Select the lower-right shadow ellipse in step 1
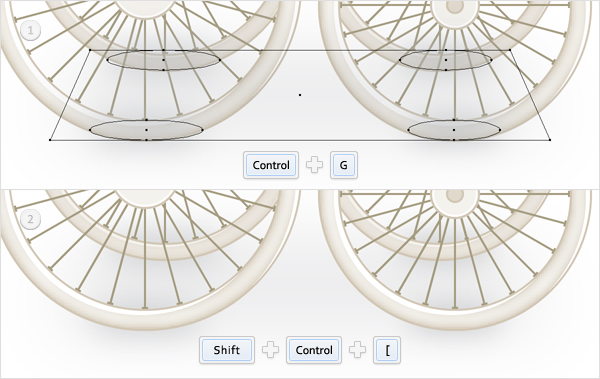Viewport: 600px width, 379px height. tap(454, 130)
